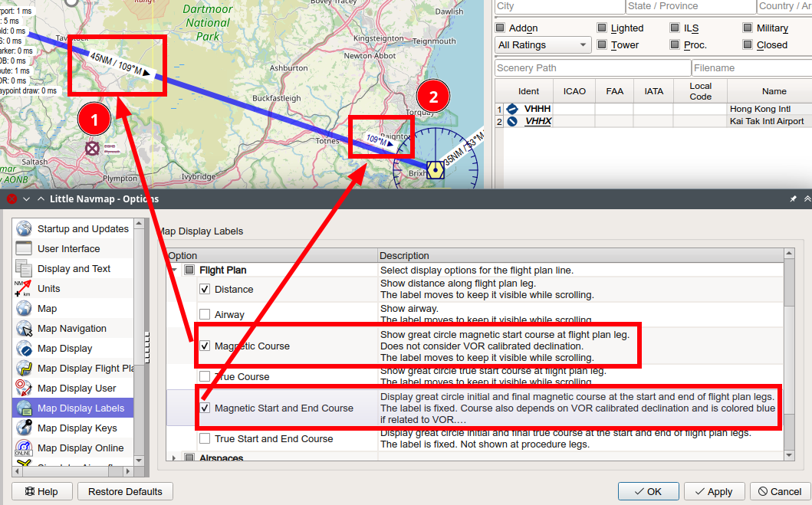The width and height of the screenshot is (812, 505).
Task: Open Display and Text page icon
Action: (24, 268)
